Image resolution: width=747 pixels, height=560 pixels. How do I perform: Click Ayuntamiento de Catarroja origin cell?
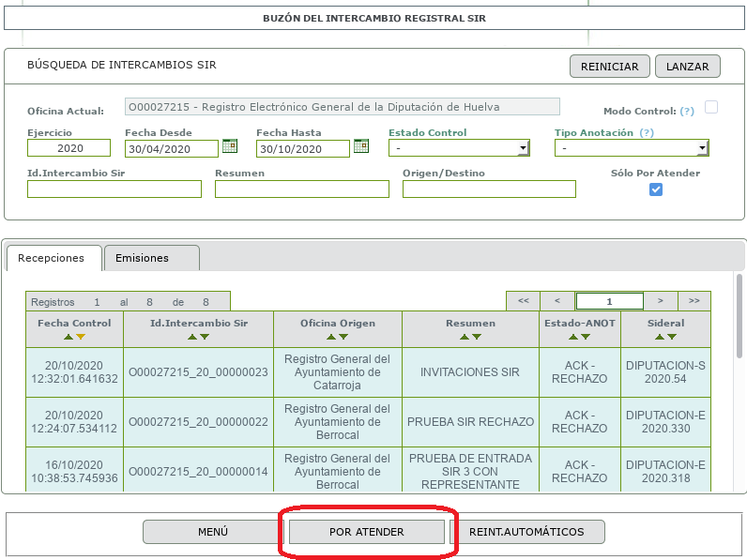pyautogui.click(x=337, y=372)
